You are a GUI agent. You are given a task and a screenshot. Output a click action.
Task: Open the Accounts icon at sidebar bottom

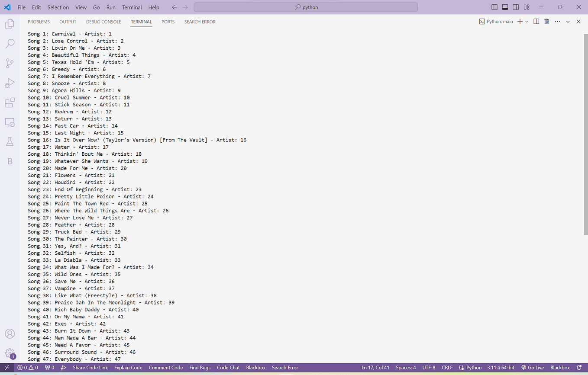10,333
